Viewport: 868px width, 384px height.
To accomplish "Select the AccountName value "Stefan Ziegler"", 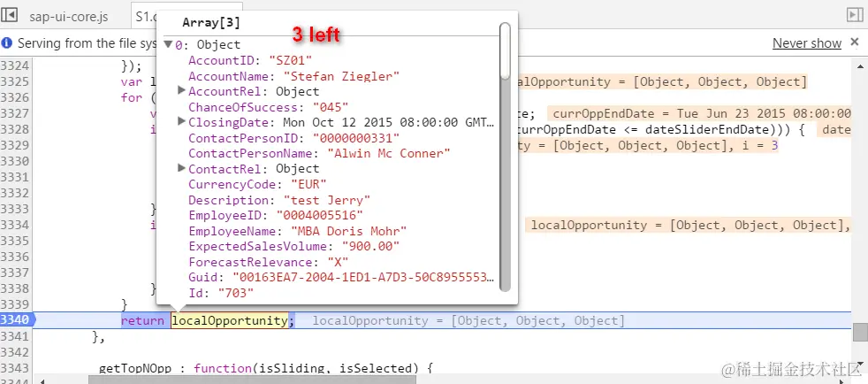I will click(x=341, y=76).
